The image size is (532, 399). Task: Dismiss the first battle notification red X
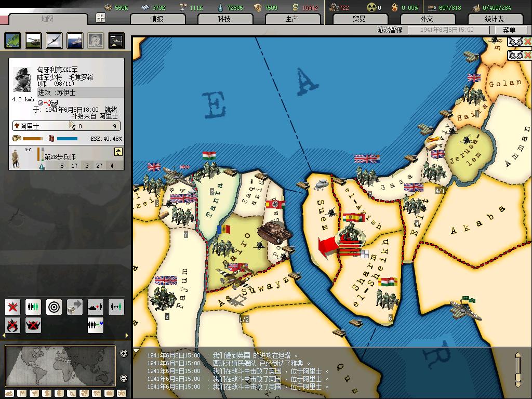(528, 42)
